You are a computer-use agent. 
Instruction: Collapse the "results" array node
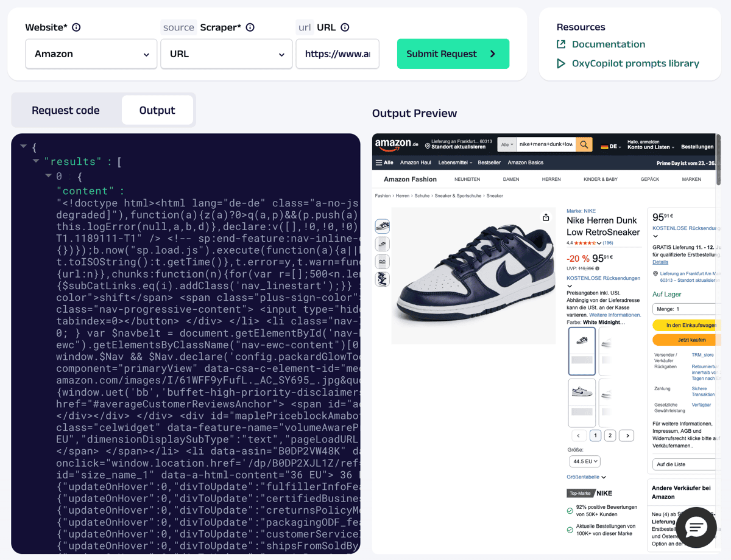click(x=36, y=161)
